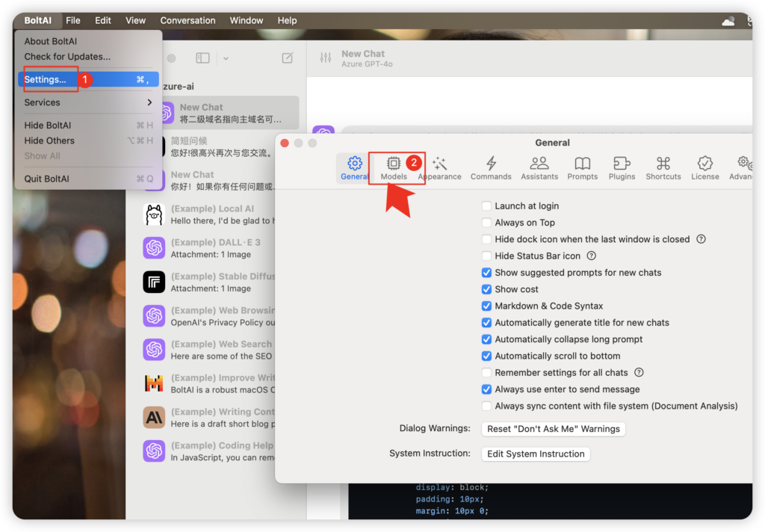
Task: Open the Plugins settings tab
Action: click(622, 168)
